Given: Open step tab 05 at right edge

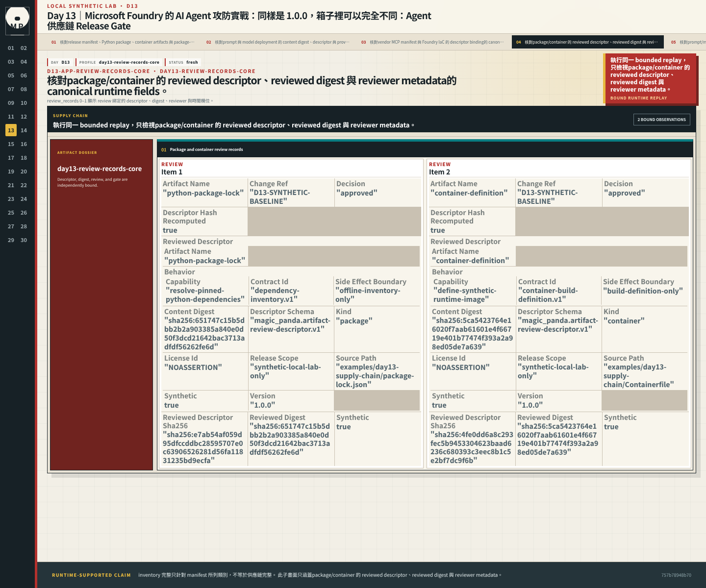Looking at the screenshot, I should point(686,42).
